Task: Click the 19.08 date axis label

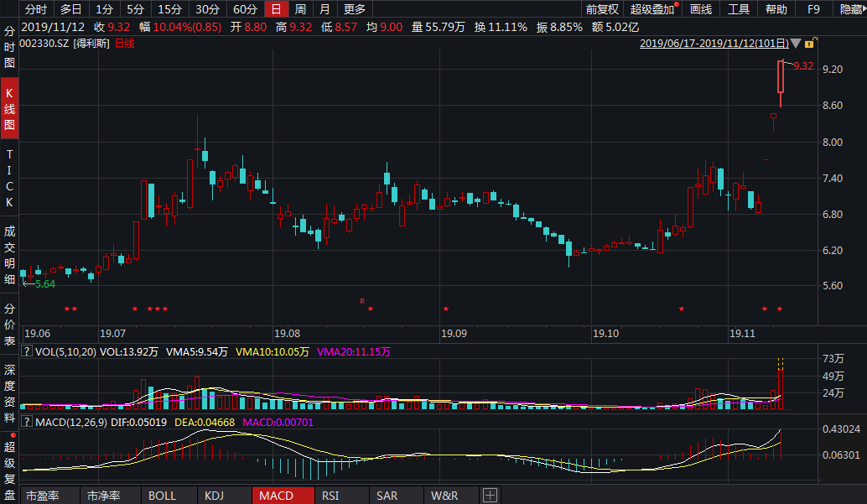Action: click(x=287, y=334)
